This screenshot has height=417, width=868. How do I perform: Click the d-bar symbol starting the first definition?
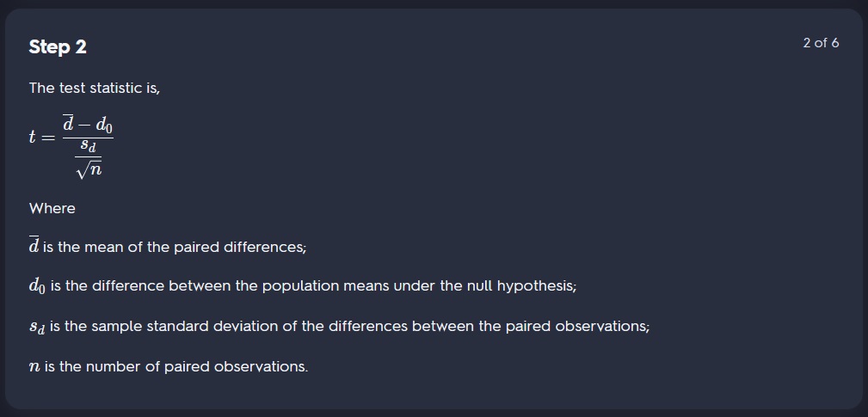34,247
